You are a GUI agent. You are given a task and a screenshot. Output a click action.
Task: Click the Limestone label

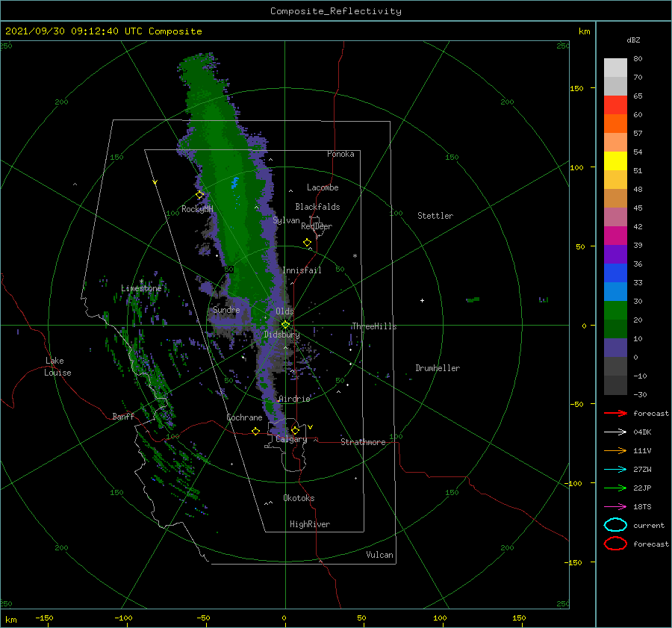coord(141,288)
